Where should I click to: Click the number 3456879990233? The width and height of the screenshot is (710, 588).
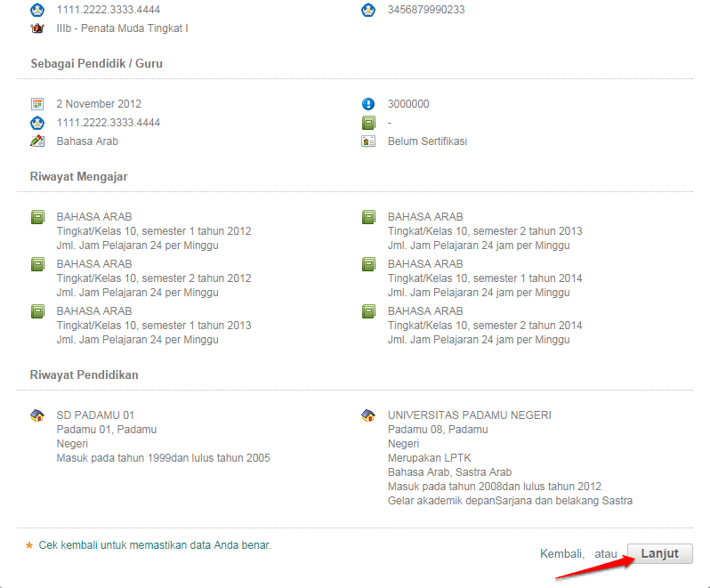[x=426, y=10]
